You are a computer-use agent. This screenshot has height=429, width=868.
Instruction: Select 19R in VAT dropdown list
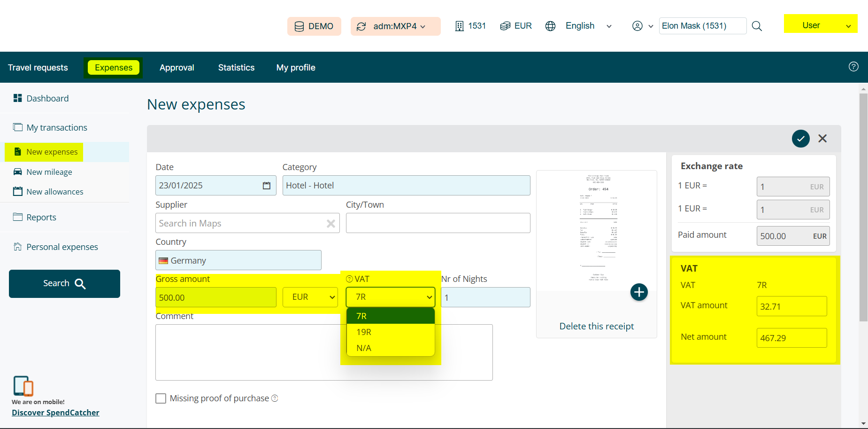pyautogui.click(x=364, y=332)
